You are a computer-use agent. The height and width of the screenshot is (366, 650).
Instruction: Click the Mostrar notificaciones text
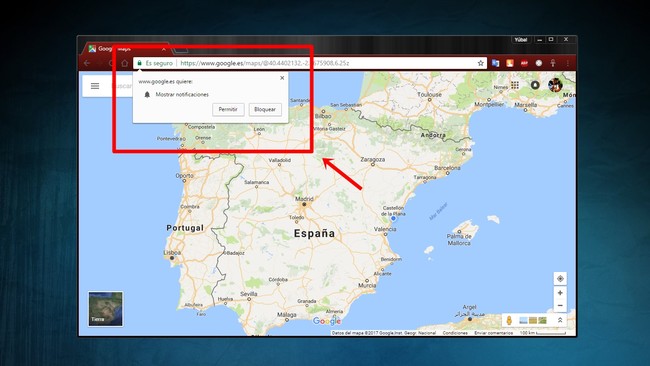[x=182, y=95]
